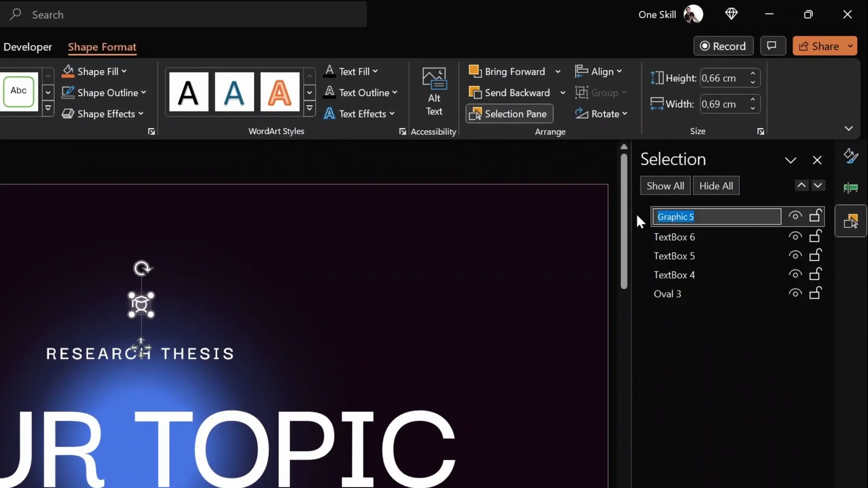Screen dimensions: 868x488
Task: Open the Text Fill dropdown
Action: click(351, 71)
